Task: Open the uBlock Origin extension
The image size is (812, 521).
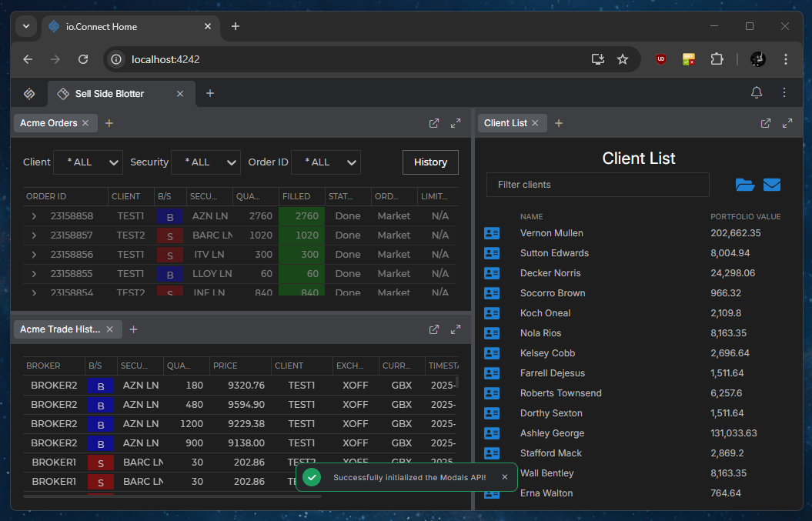Action: pos(661,59)
